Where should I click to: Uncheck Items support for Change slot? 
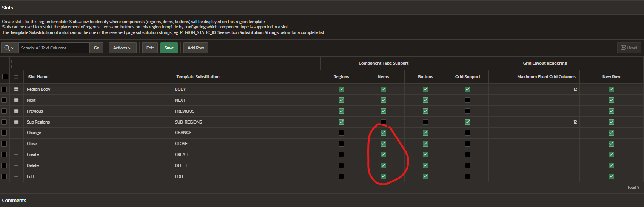[x=383, y=133]
